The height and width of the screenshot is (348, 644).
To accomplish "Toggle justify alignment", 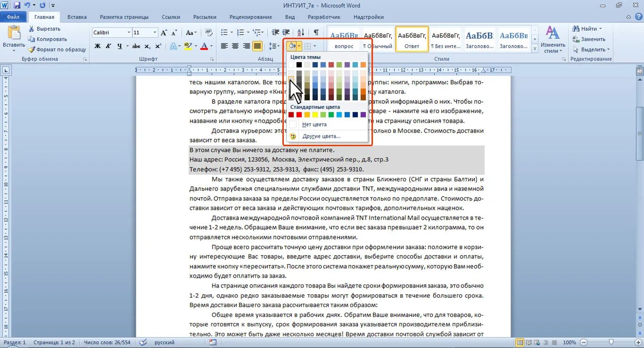I will (x=257, y=46).
